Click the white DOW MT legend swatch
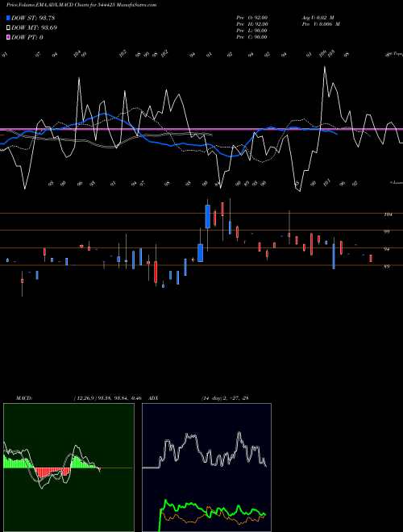This screenshot has width=403, height=532. [x=9, y=28]
